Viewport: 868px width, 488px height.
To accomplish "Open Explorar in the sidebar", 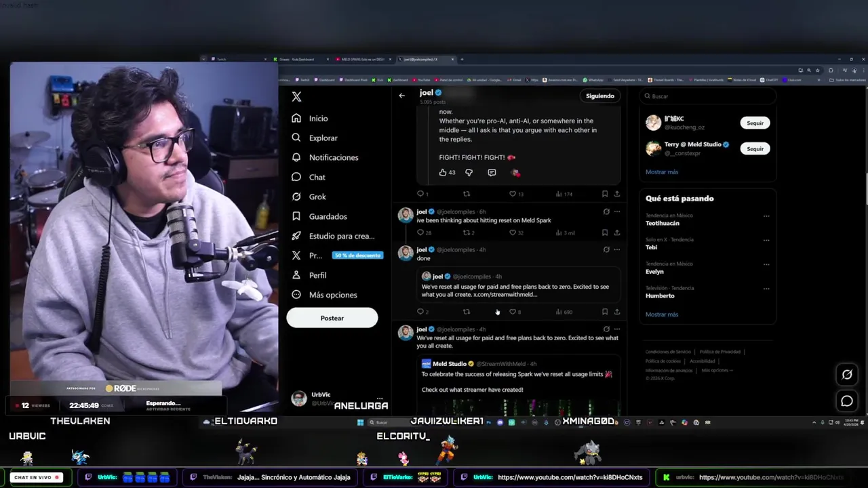I will coord(315,138).
